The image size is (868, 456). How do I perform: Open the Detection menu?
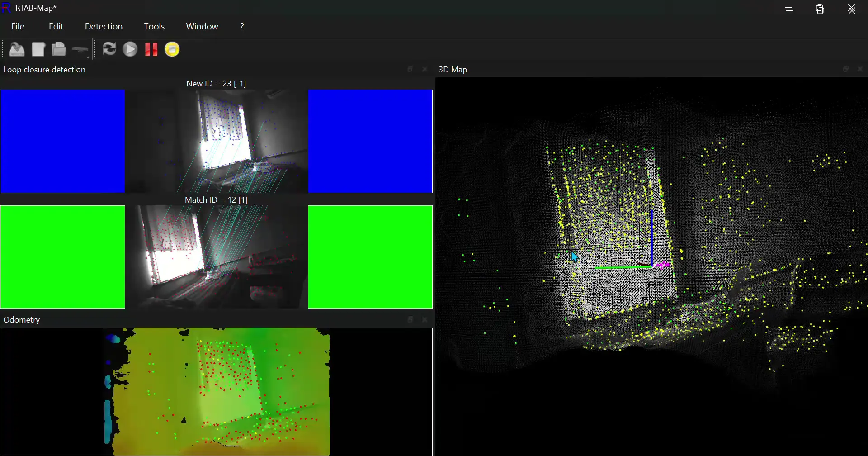(104, 26)
